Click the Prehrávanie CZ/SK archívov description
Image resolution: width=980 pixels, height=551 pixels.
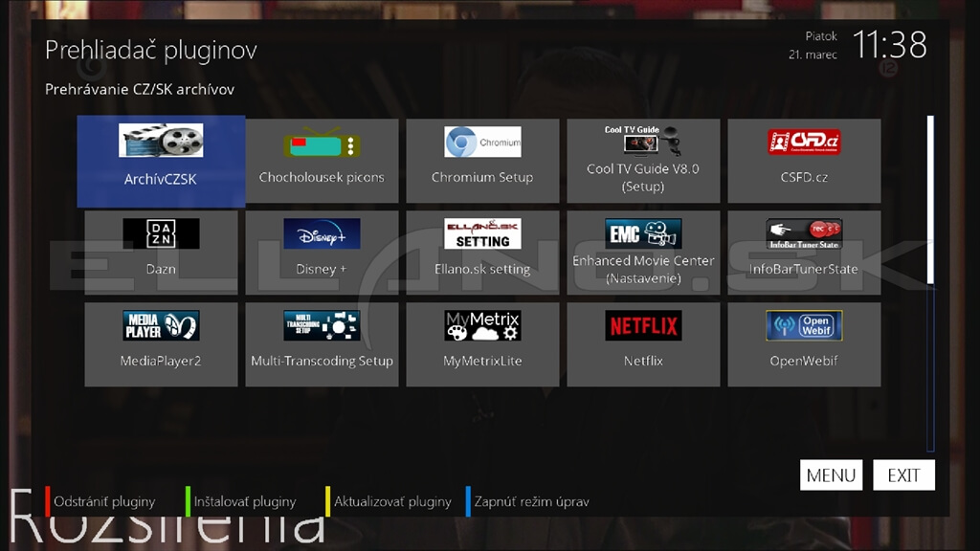click(x=140, y=89)
